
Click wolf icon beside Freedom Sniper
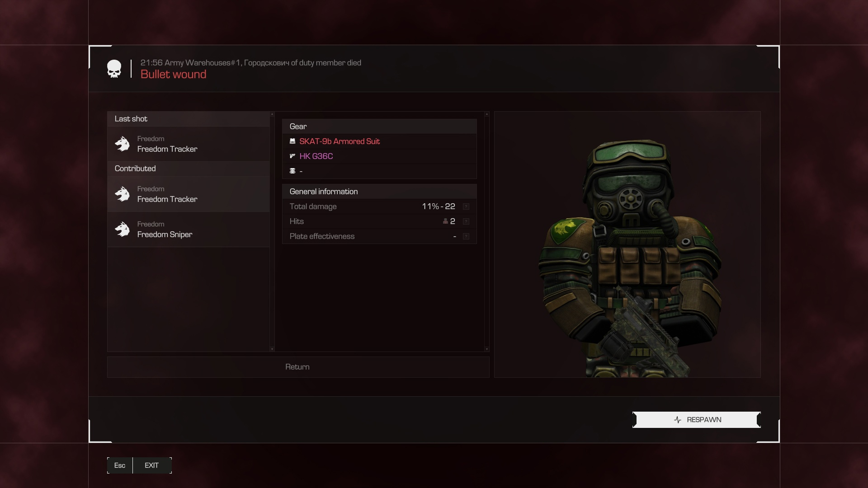pos(122,230)
